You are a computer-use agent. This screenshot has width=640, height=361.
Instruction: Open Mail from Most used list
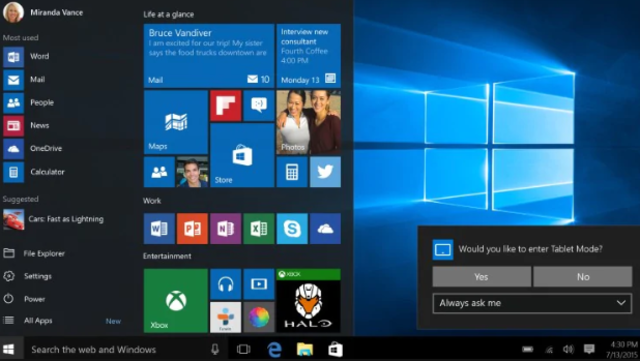pyautogui.click(x=24, y=79)
